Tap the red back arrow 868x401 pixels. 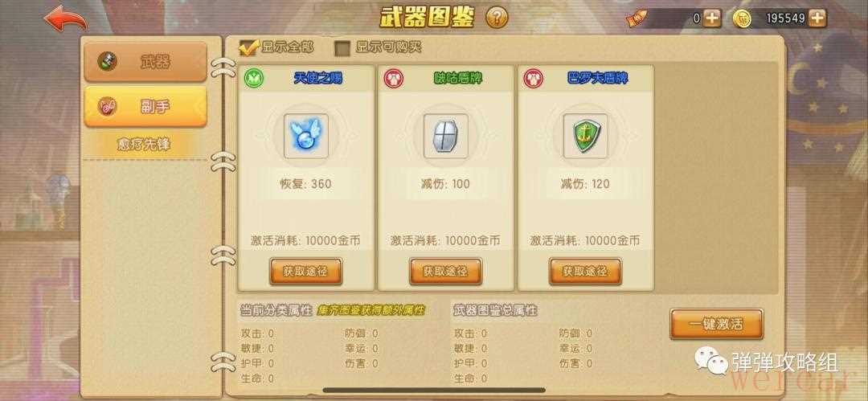[65, 18]
